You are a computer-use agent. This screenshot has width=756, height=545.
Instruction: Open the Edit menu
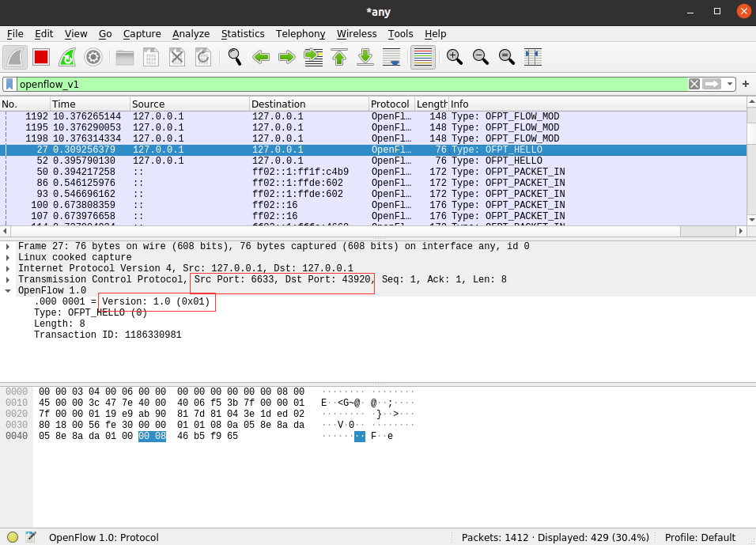[x=43, y=34]
